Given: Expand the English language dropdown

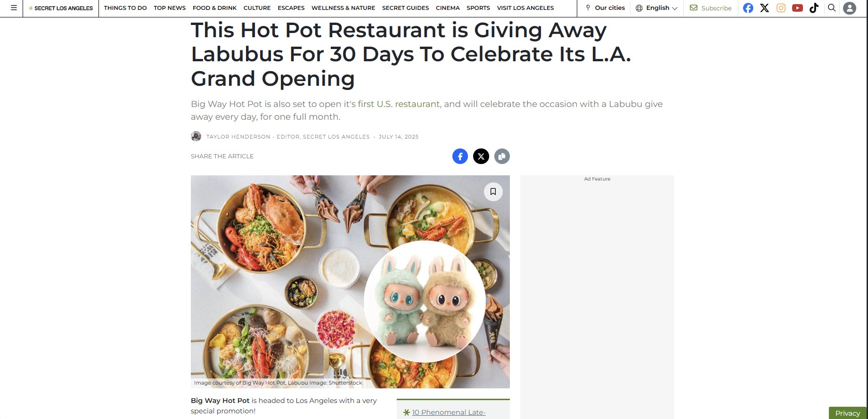Looking at the screenshot, I should [656, 8].
